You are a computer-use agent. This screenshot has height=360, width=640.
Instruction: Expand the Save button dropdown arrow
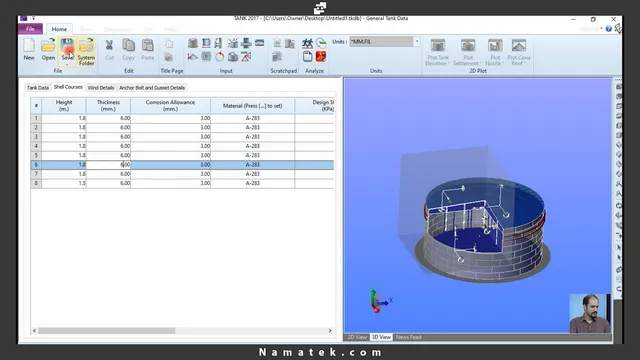point(67,64)
